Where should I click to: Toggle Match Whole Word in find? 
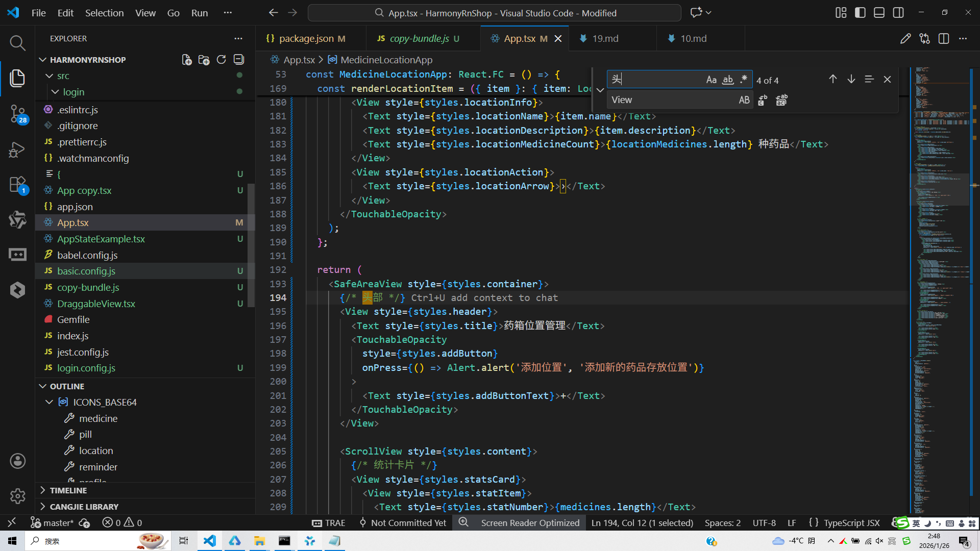pyautogui.click(x=728, y=80)
